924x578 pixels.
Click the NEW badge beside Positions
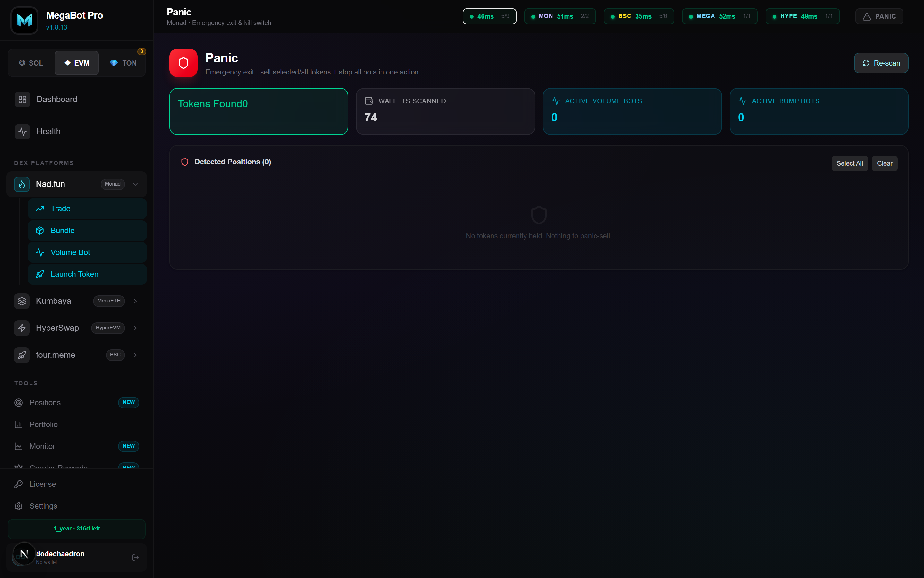129,403
